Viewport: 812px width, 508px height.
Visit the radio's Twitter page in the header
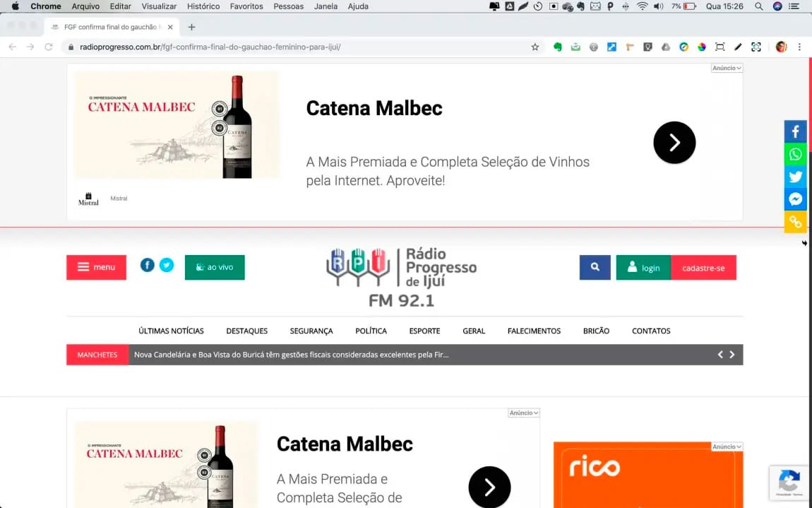pyautogui.click(x=166, y=265)
